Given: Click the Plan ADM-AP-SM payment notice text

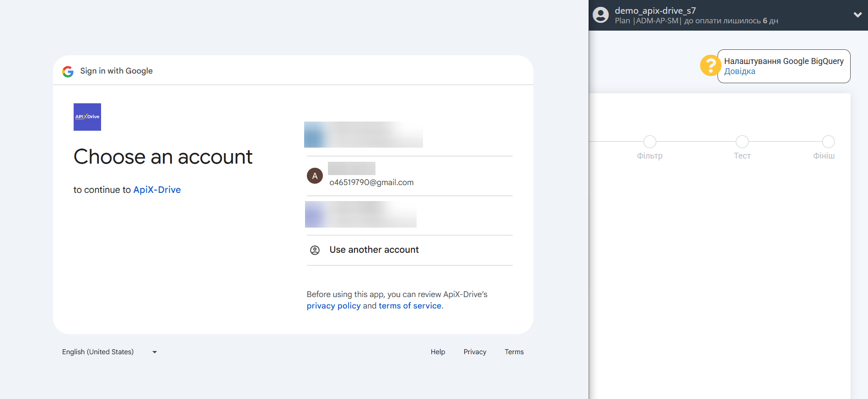Looking at the screenshot, I should pyautogui.click(x=696, y=21).
